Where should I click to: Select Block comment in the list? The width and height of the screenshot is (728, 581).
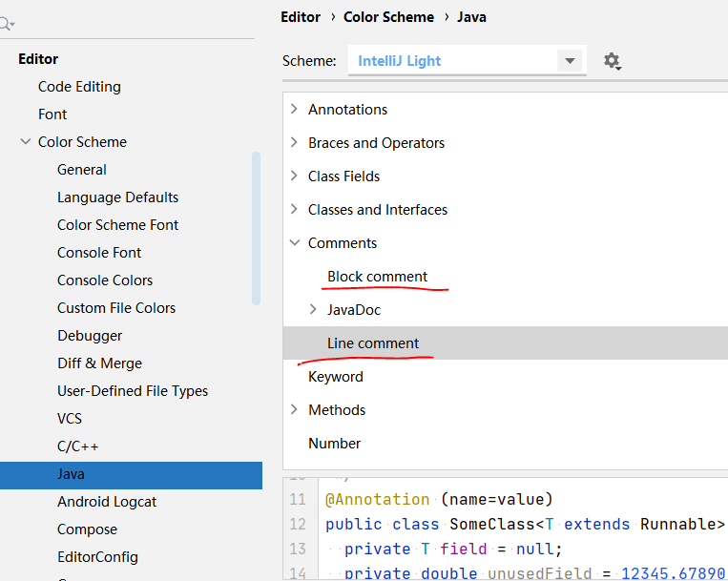[x=377, y=277]
